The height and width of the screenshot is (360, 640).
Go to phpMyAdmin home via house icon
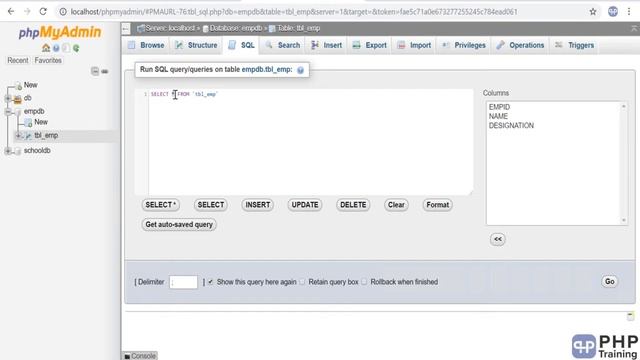46,48
